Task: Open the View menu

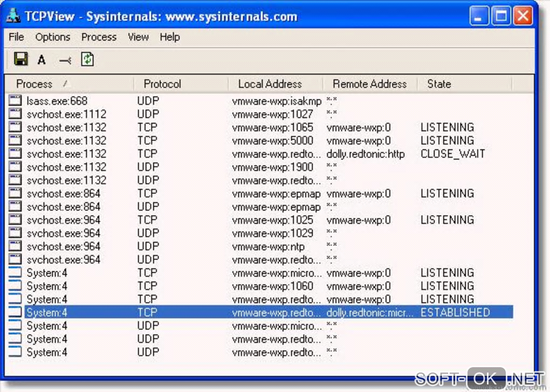Action: coord(138,37)
